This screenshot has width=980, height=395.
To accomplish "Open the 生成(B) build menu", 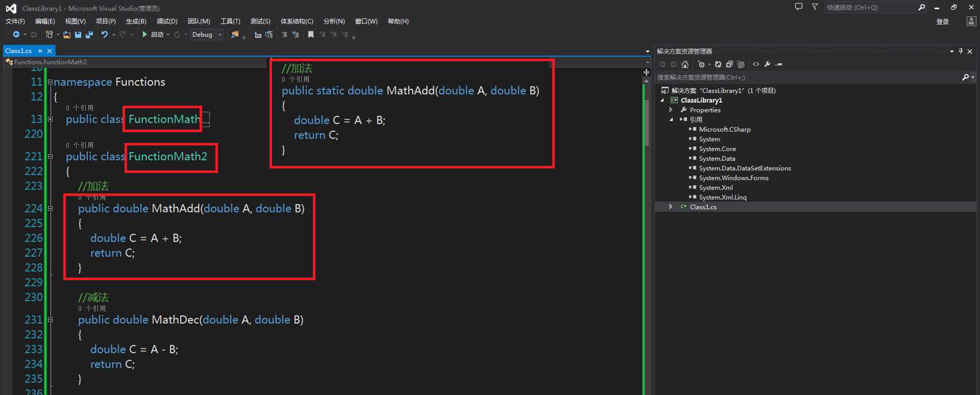I will [x=136, y=21].
